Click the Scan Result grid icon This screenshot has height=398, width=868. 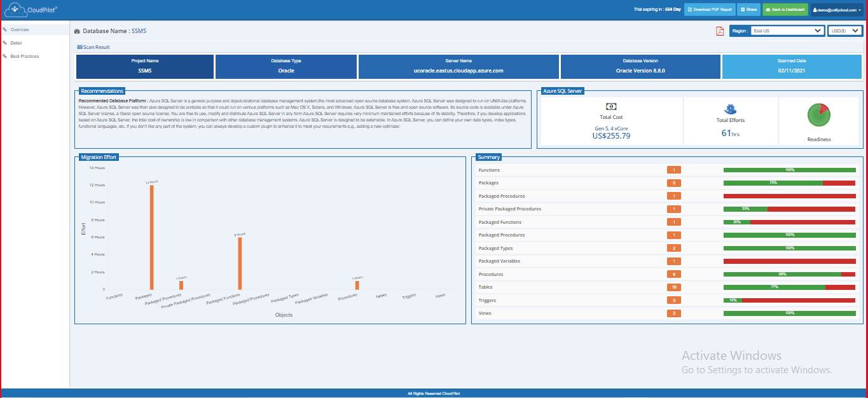tap(79, 47)
